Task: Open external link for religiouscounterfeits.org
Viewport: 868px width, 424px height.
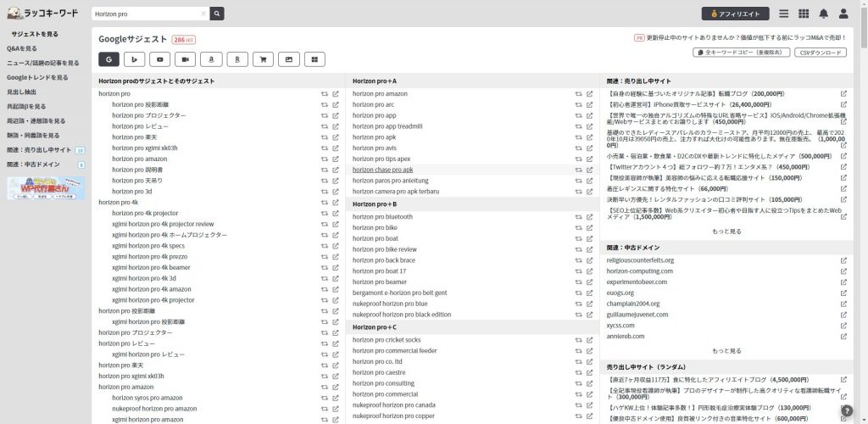Action: click(x=843, y=260)
